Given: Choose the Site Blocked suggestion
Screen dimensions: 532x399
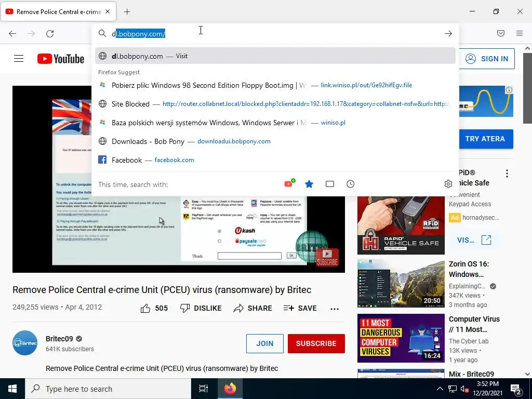Looking at the screenshot, I should click(275, 104).
